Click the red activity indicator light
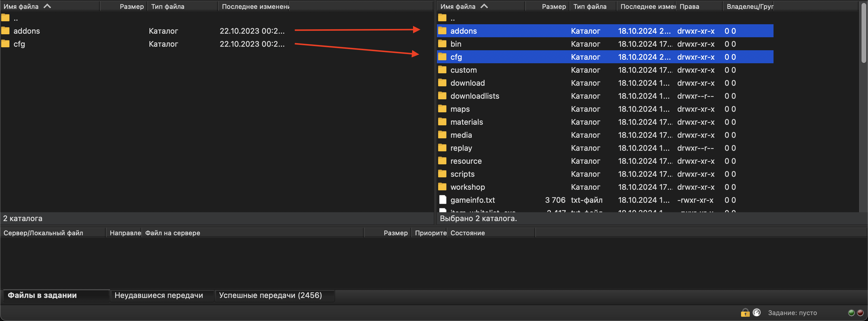Screen dimensions: 868x321 860,312
